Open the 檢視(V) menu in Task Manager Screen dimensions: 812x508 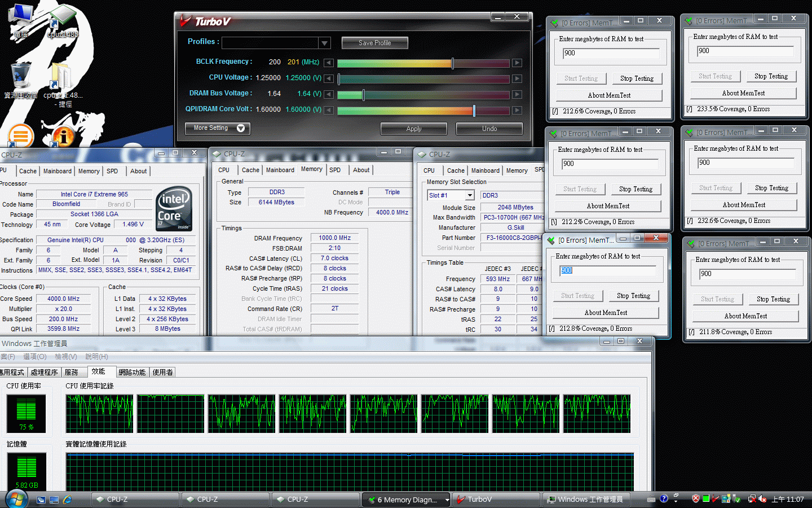66,357
